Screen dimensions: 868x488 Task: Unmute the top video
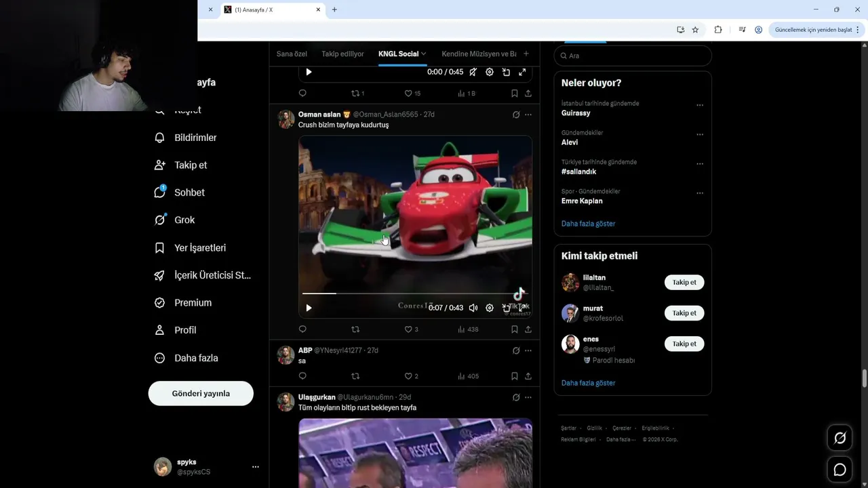(473, 72)
